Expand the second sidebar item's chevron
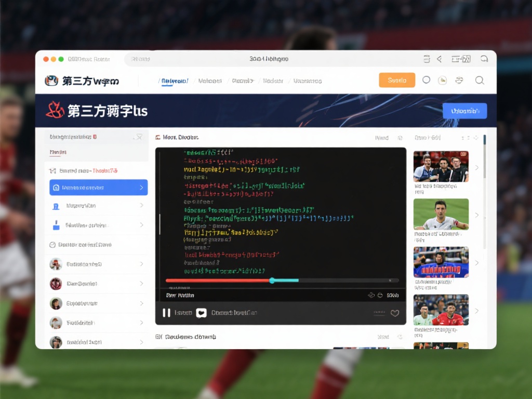This screenshot has height=399, width=532. point(141,206)
